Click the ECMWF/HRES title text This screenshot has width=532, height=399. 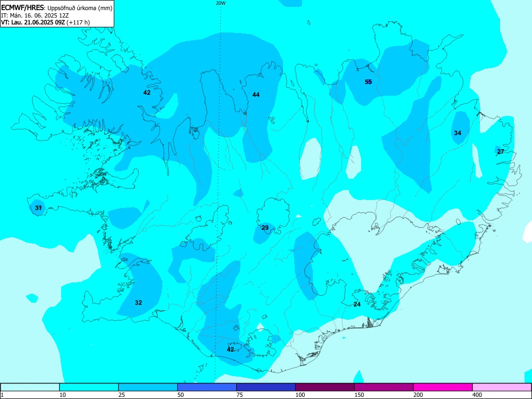(x=22, y=8)
